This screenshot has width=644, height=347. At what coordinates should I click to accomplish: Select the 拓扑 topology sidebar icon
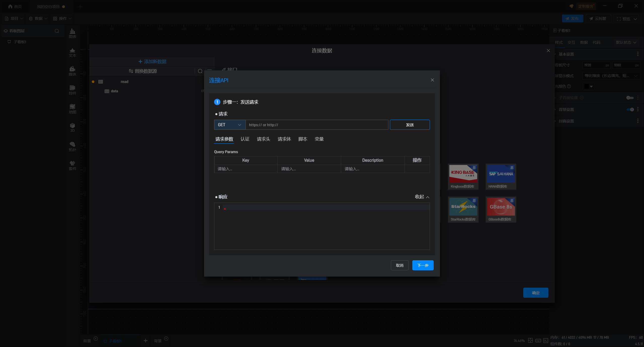[72, 146]
